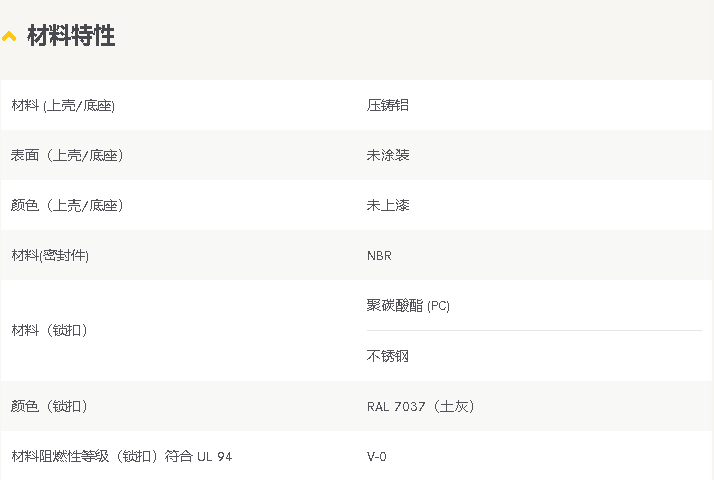Screen dimensions: 714x480
Task: Click the 未上漆 value text
Action: (x=388, y=205)
